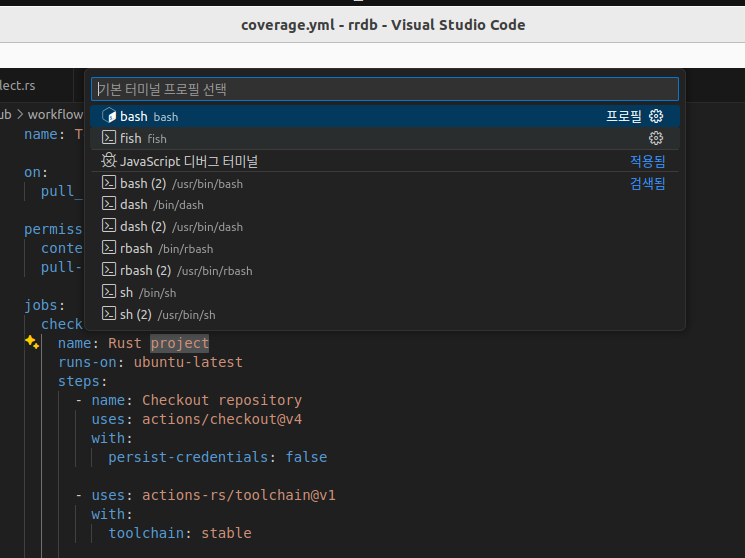Click the gear icon on the fish row
Image resolution: width=745 pixels, height=558 pixels.
656,138
